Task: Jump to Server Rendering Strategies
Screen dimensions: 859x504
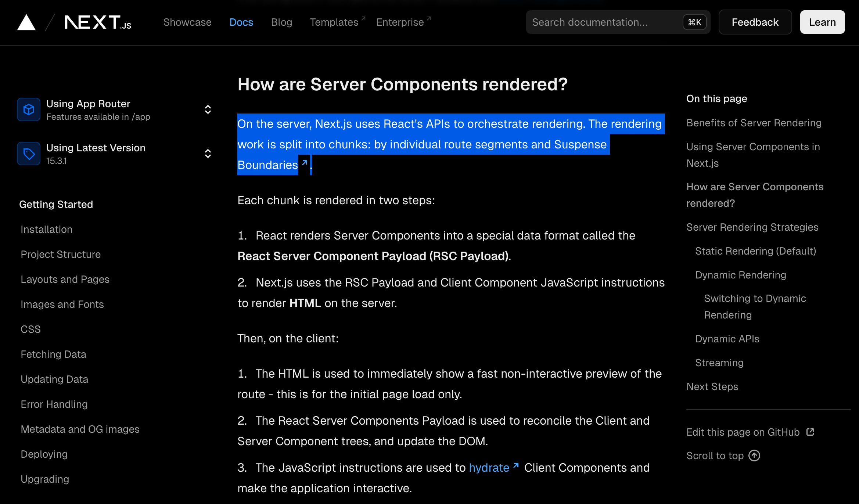Action: click(x=752, y=227)
